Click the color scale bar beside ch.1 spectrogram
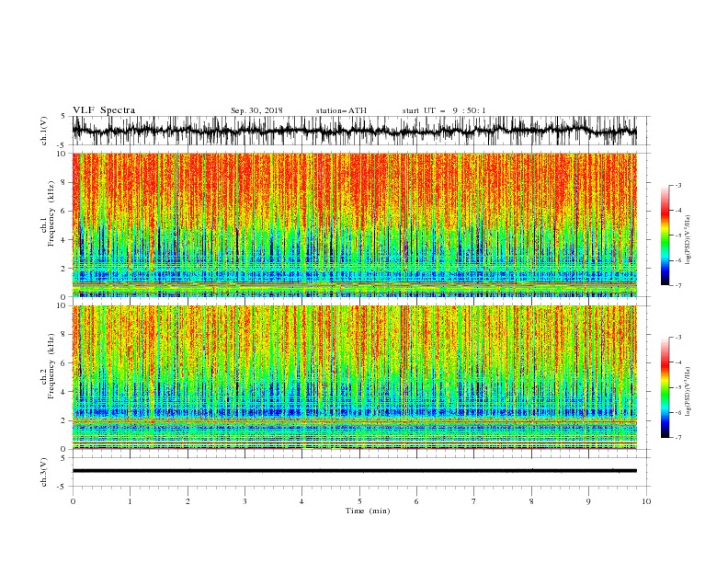The width and height of the screenshot is (728, 563). click(665, 236)
